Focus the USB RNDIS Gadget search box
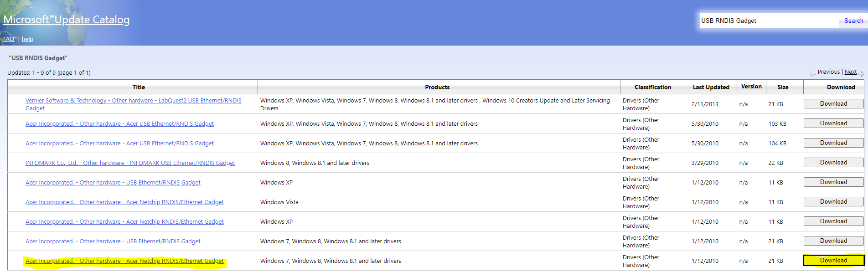This screenshot has height=277, width=868. [x=769, y=21]
